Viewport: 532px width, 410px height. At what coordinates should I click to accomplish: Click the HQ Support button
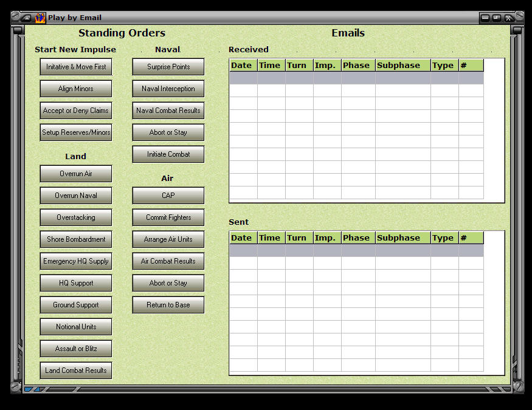[x=76, y=283]
